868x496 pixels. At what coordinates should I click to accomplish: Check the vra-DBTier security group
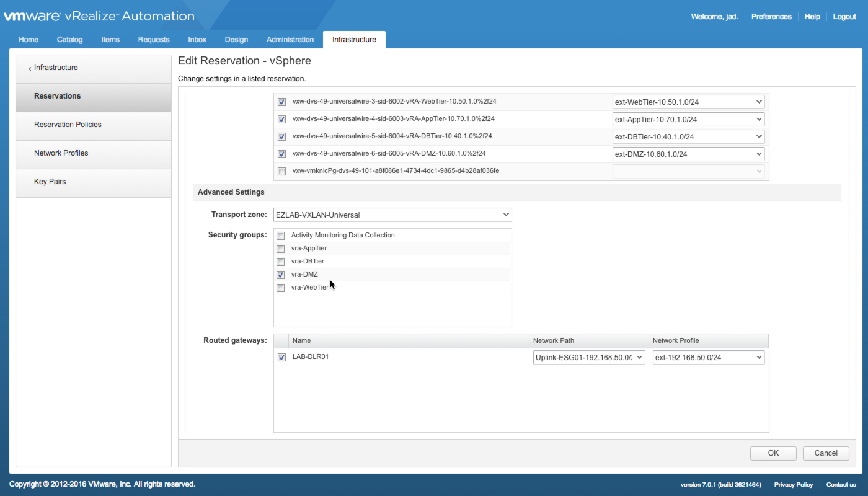pyautogui.click(x=280, y=262)
